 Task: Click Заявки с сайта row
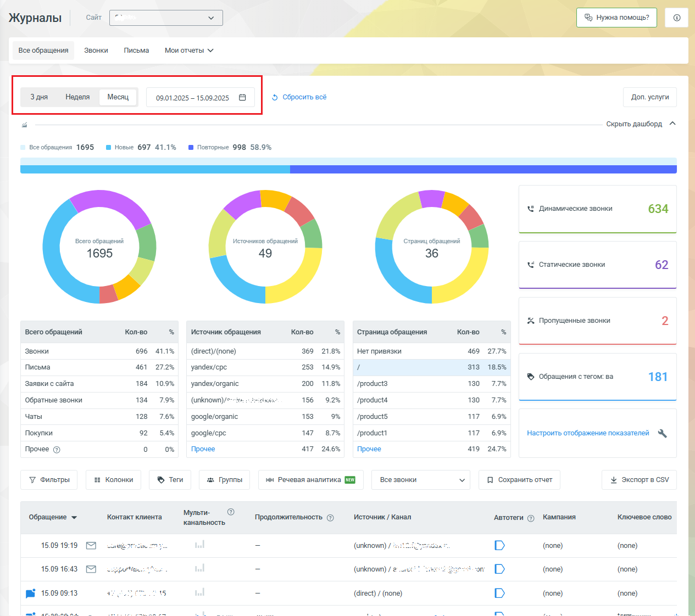pos(99,384)
